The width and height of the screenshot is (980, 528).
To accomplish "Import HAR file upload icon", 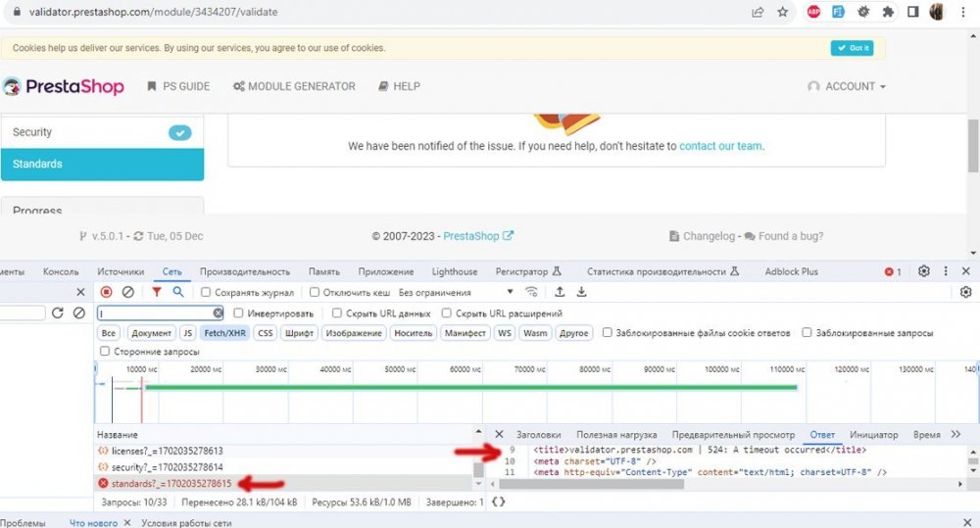I will pyautogui.click(x=560, y=292).
